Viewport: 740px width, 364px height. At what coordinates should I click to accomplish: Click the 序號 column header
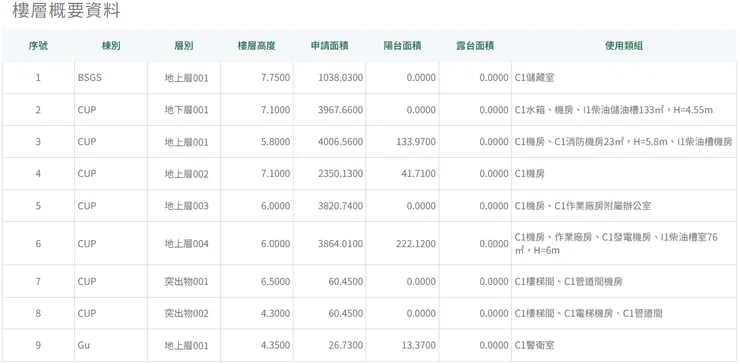pyautogui.click(x=38, y=46)
